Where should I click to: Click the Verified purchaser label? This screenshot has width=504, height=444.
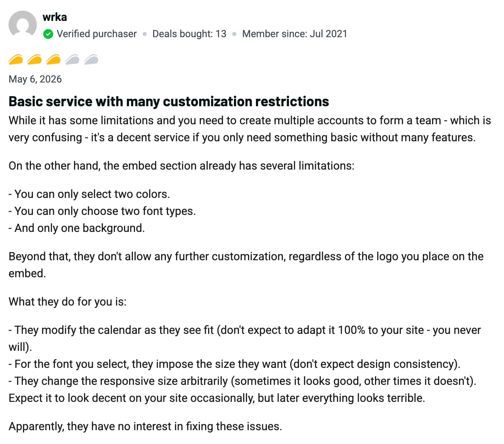(x=97, y=34)
